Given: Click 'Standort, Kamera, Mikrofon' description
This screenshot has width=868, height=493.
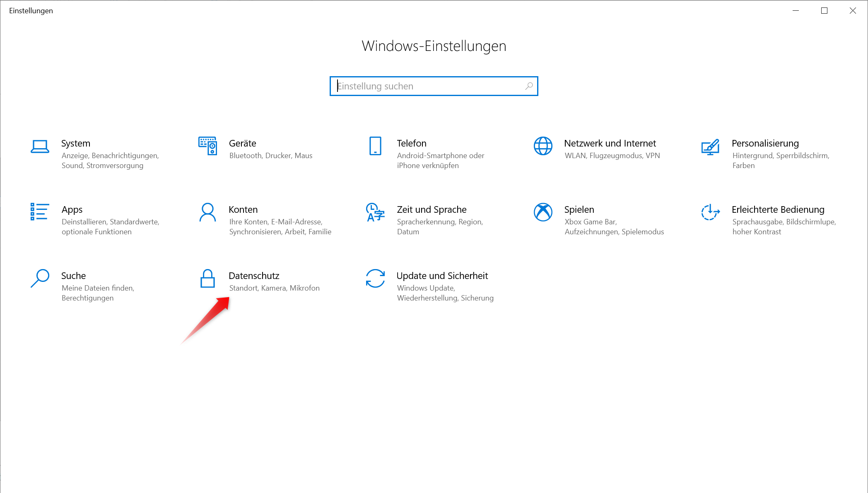Looking at the screenshot, I should tap(275, 288).
